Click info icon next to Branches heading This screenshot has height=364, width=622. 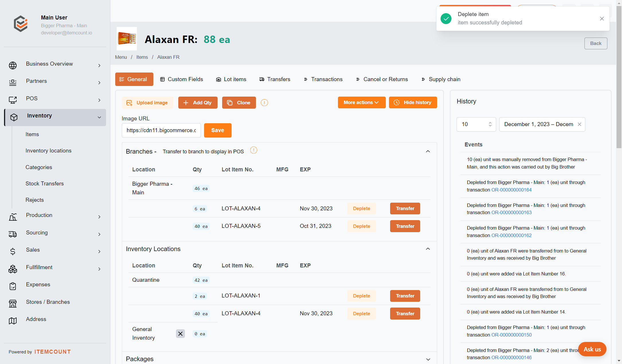(254, 150)
